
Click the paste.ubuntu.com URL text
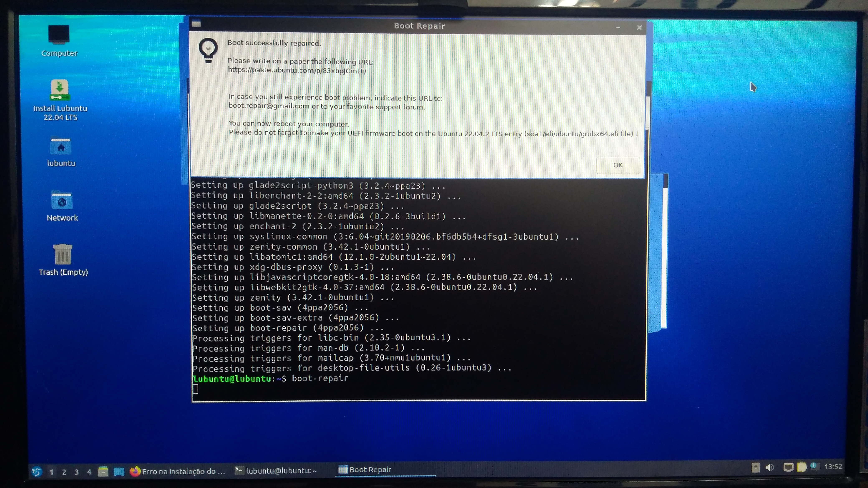tap(297, 70)
